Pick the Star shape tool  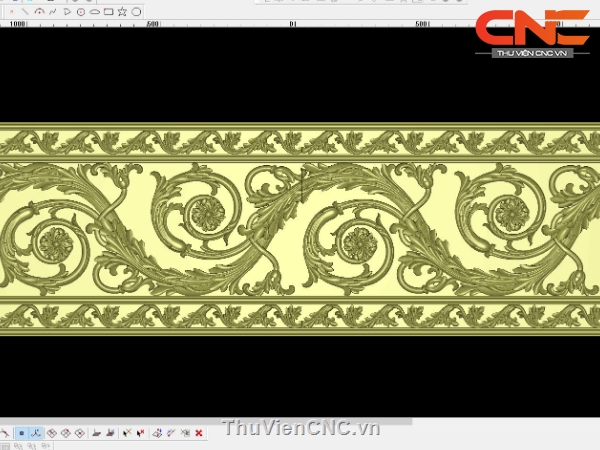pyautogui.click(x=122, y=12)
